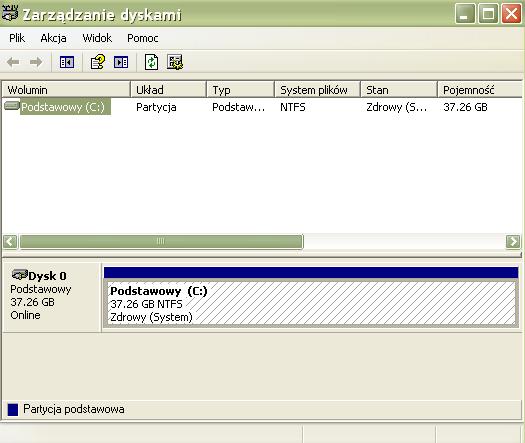The height and width of the screenshot is (443, 525).
Task: Sort by the Pojemność column header
Action: click(479, 90)
